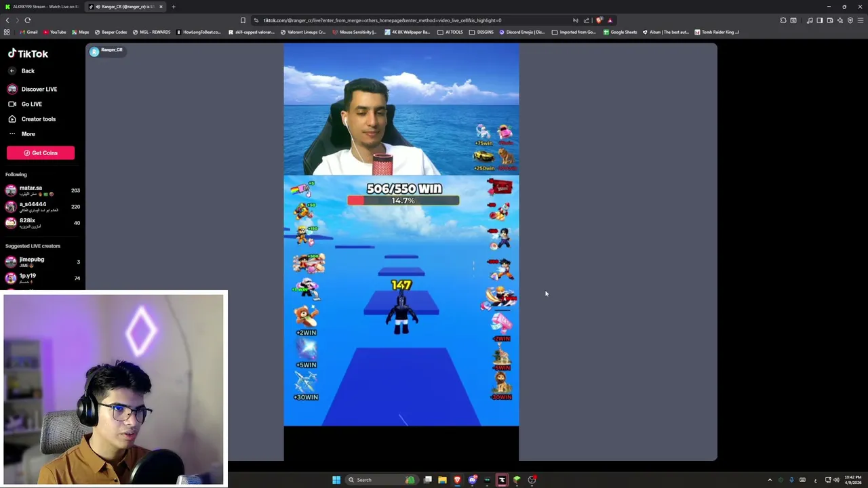
Task: Open suggested creator jimepubg
Action: click(x=42, y=262)
